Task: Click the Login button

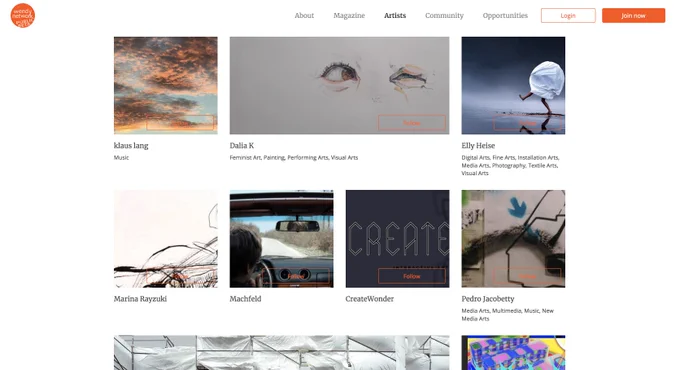Action: [568, 16]
